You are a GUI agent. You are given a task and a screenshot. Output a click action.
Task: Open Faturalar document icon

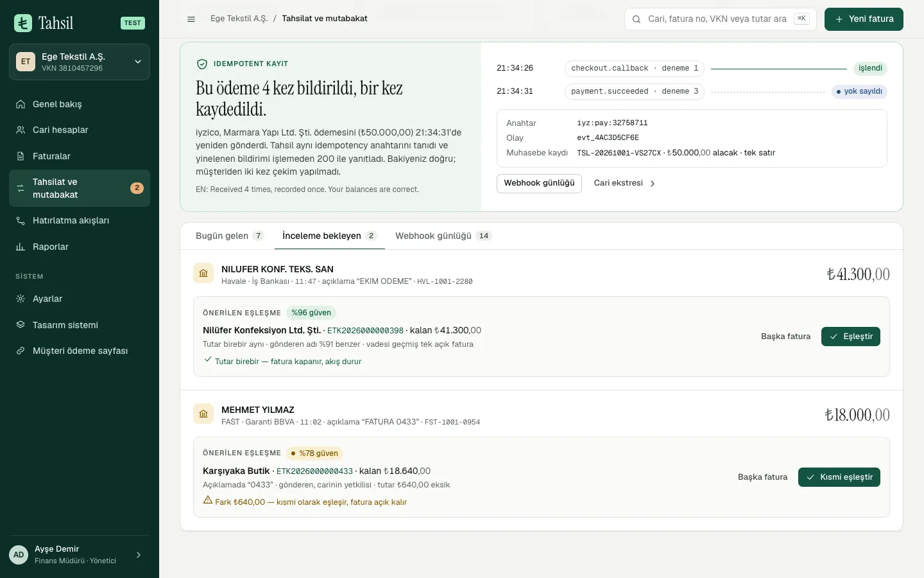pos(21,156)
